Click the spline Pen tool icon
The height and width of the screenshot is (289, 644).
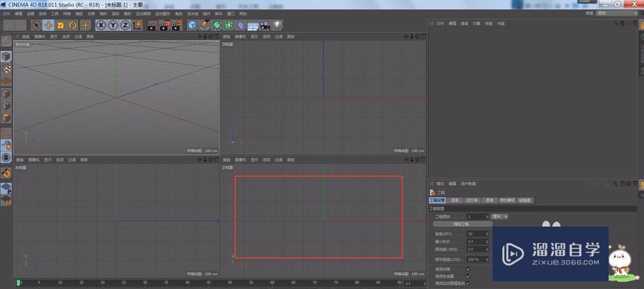pos(205,26)
